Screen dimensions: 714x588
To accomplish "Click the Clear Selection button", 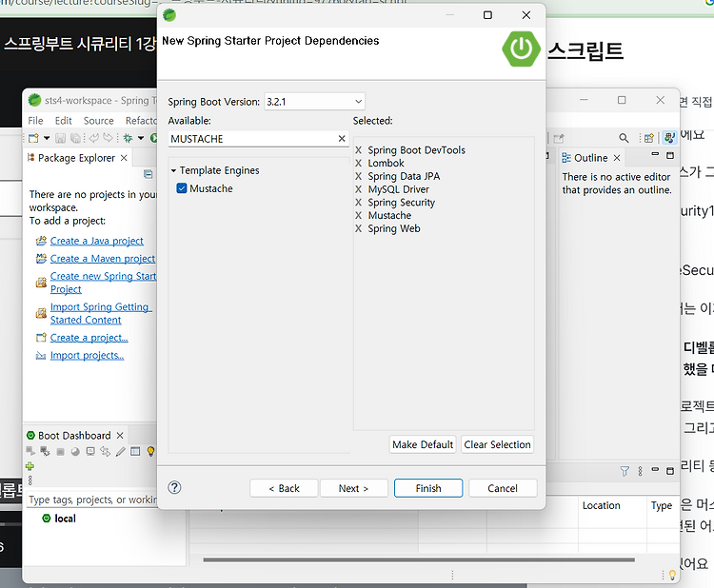I will (x=497, y=444).
